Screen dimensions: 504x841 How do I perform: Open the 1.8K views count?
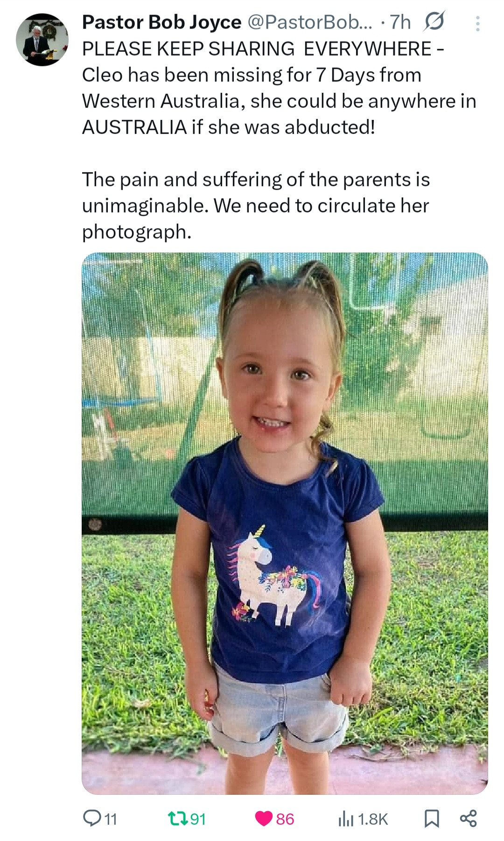[x=373, y=819]
